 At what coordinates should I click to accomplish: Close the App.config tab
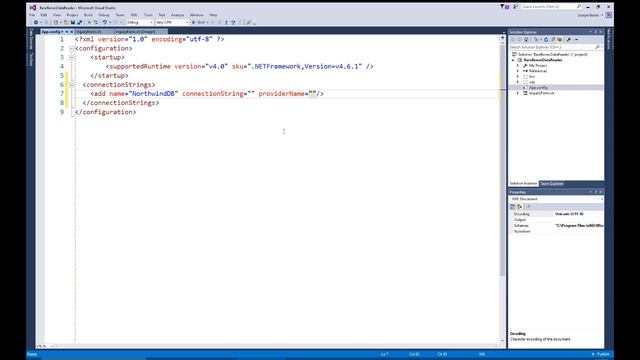[x=71, y=32]
